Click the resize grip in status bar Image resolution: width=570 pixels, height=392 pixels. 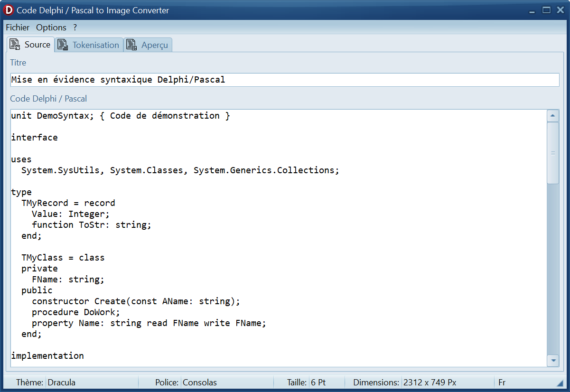click(x=559, y=383)
